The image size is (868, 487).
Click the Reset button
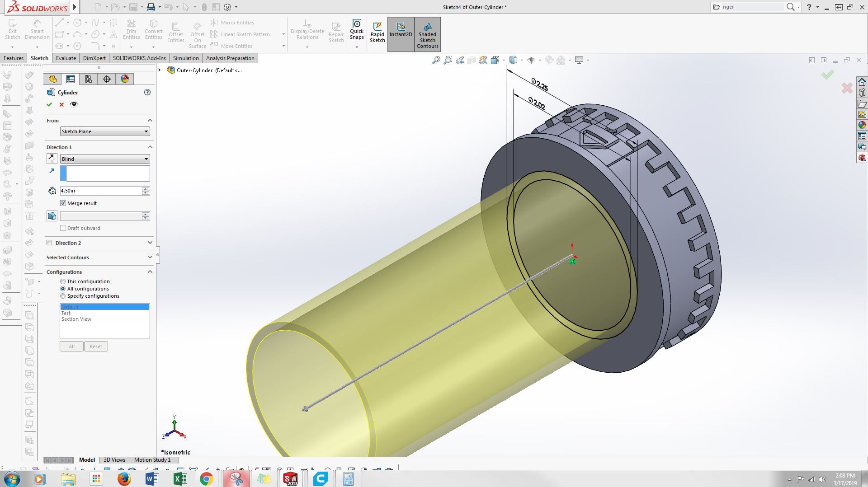pyautogui.click(x=96, y=347)
